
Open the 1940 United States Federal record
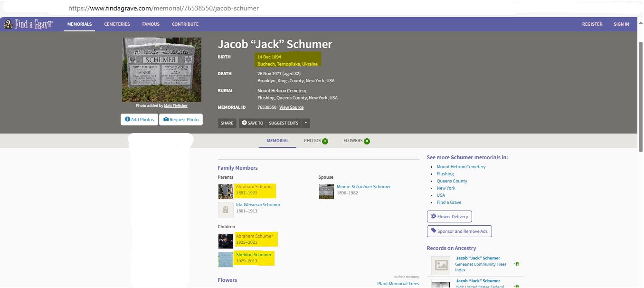pyautogui.click(x=480, y=284)
